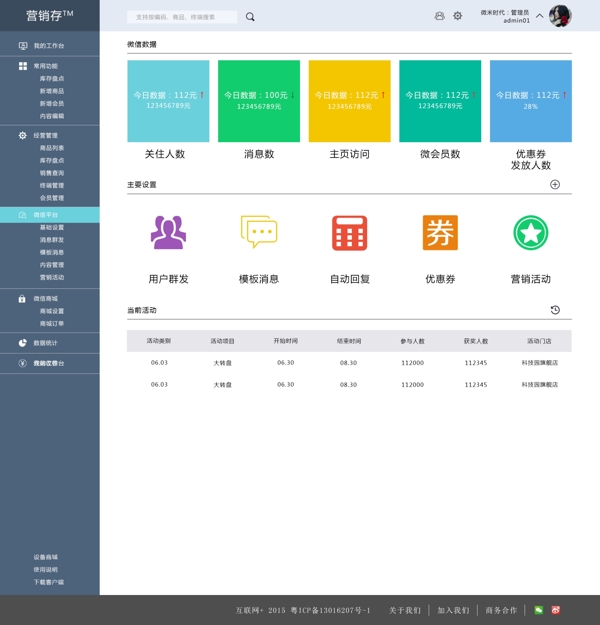Click the 营销存 logo
The width and height of the screenshot is (600, 625).
pyautogui.click(x=50, y=16)
